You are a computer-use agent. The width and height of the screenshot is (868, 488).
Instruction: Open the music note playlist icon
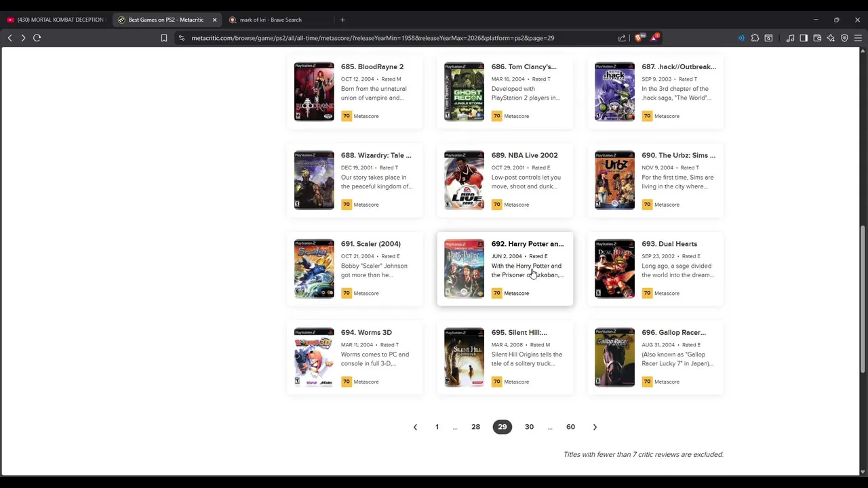tap(790, 38)
